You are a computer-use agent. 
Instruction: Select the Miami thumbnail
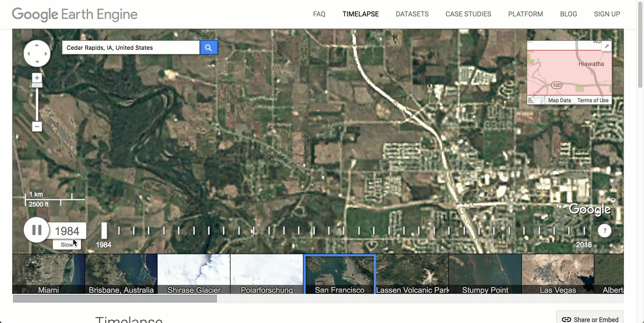[49, 274]
